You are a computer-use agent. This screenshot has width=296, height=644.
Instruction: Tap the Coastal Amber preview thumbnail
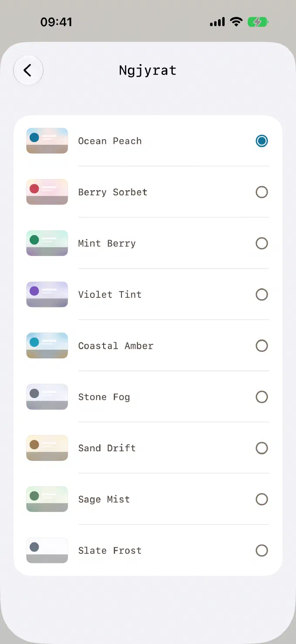[x=47, y=346]
